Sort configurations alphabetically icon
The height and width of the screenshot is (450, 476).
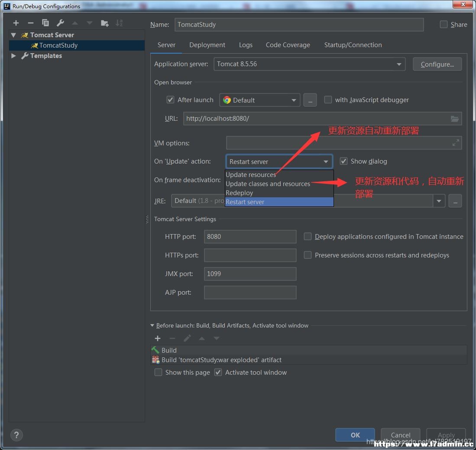coord(119,23)
